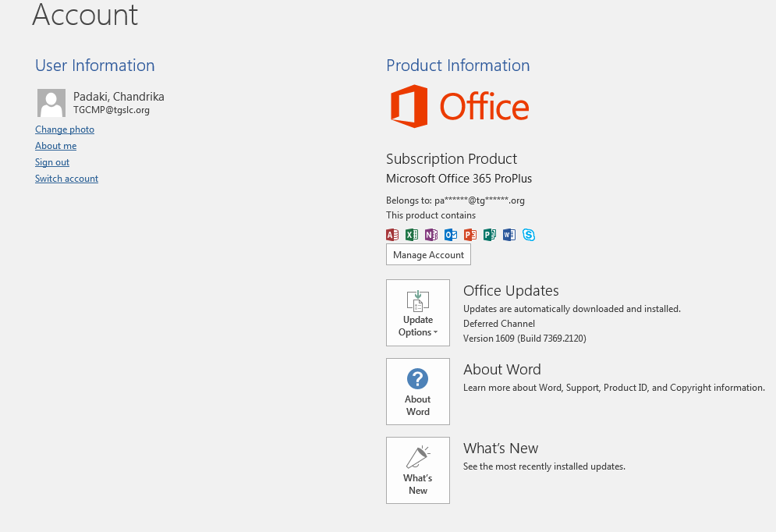Screen dimensions: 776x532
Task: Click the Subscription Product heading
Action: pyautogui.click(x=452, y=159)
